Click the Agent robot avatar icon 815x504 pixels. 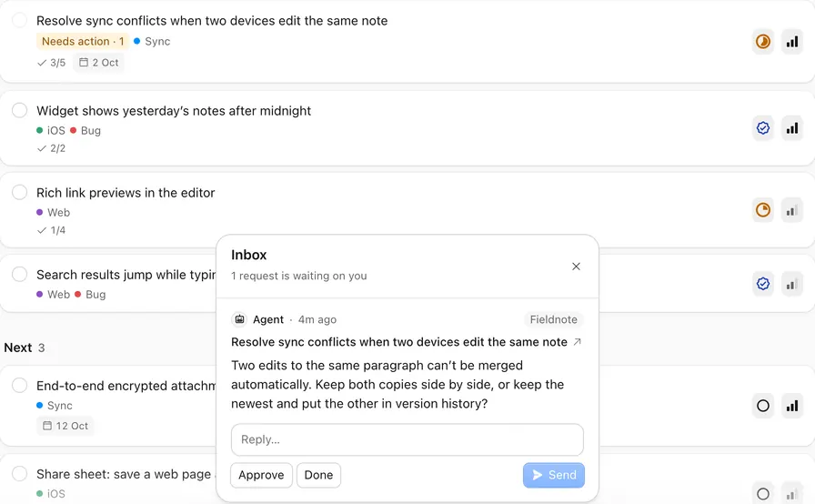239,319
